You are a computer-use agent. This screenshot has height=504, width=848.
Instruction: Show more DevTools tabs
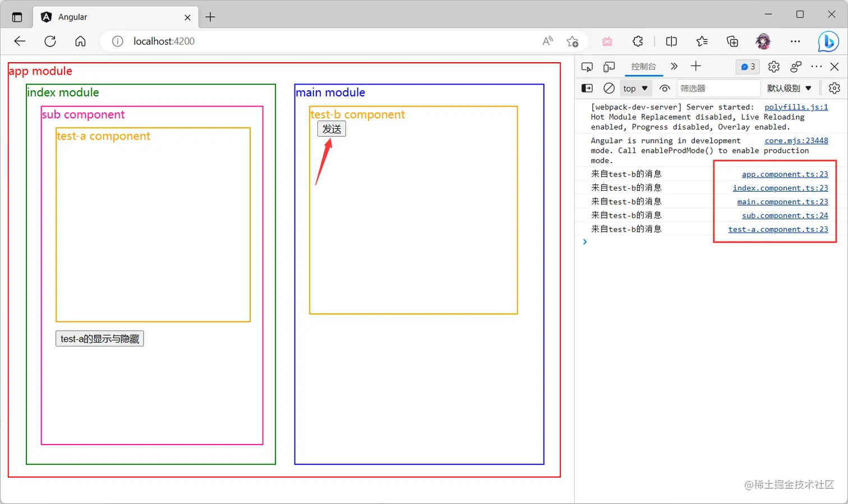(674, 66)
